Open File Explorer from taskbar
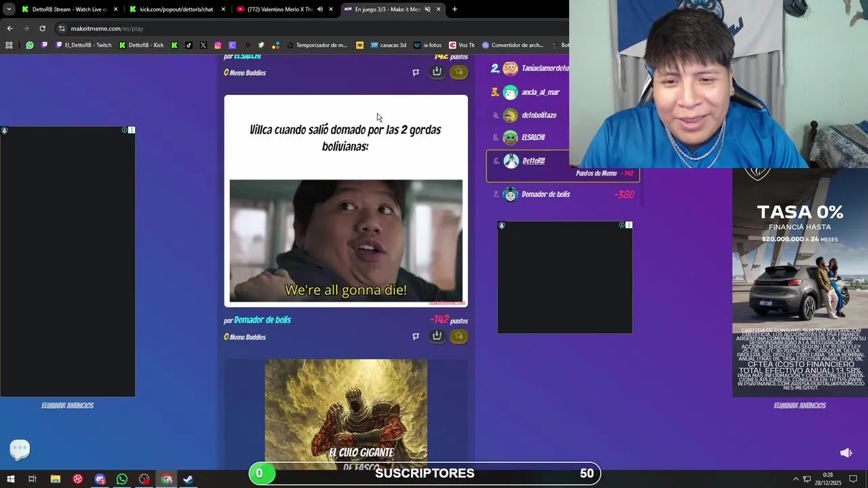Viewport: 868px width, 488px height. click(55, 479)
